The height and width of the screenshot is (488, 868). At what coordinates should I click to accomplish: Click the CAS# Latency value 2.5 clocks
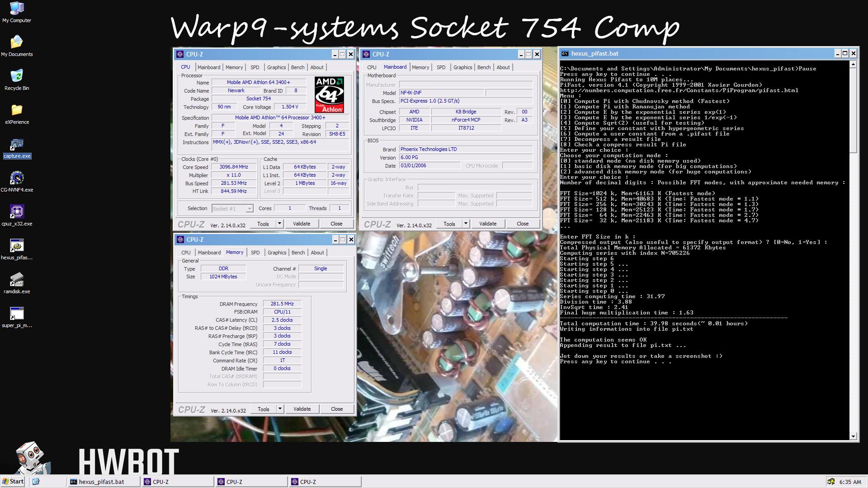[x=282, y=320]
